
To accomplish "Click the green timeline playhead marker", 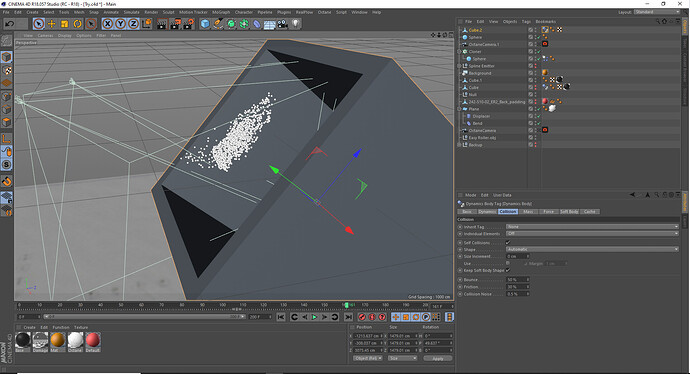I will point(346,305).
